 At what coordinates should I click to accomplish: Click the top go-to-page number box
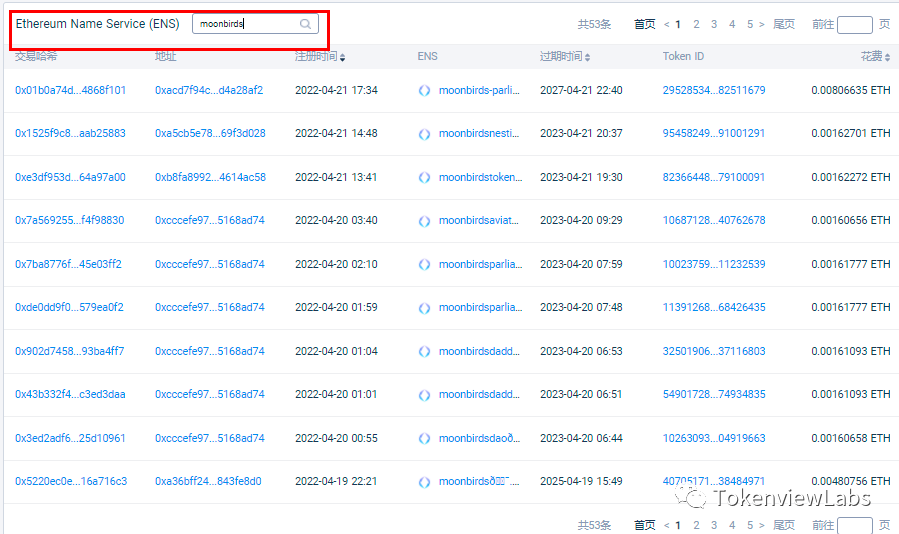pyautogui.click(x=854, y=25)
